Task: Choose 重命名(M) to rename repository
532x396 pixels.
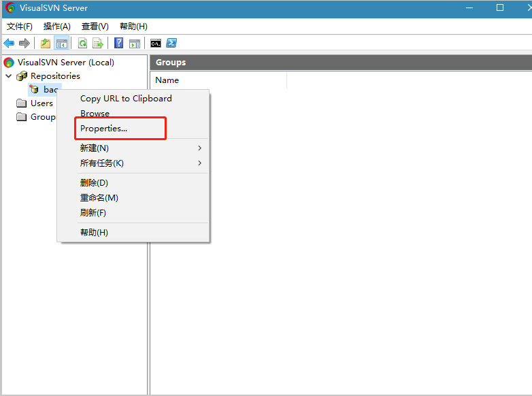Action: pyautogui.click(x=133, y=198)
